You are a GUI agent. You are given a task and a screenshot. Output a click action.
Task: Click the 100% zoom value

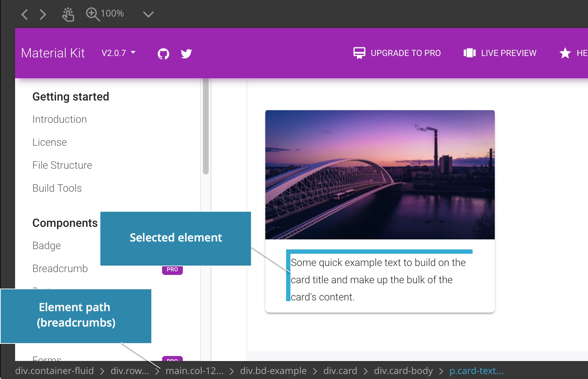[112, 14]
